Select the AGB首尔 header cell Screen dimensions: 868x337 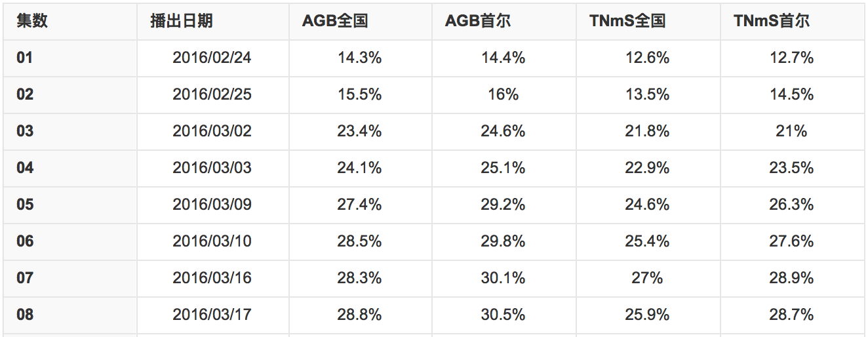click(478, 21)
